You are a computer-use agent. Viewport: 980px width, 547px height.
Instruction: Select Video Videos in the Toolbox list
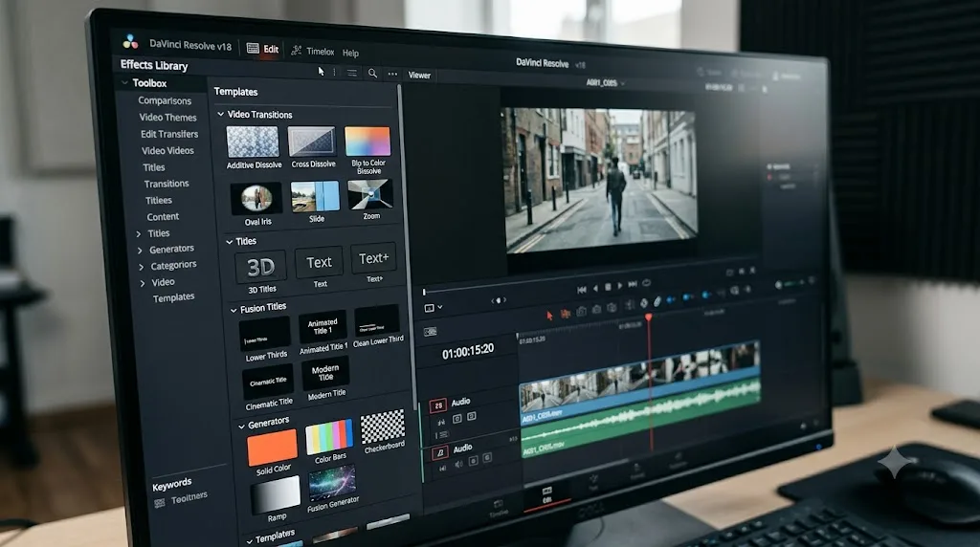pos(167,150)
